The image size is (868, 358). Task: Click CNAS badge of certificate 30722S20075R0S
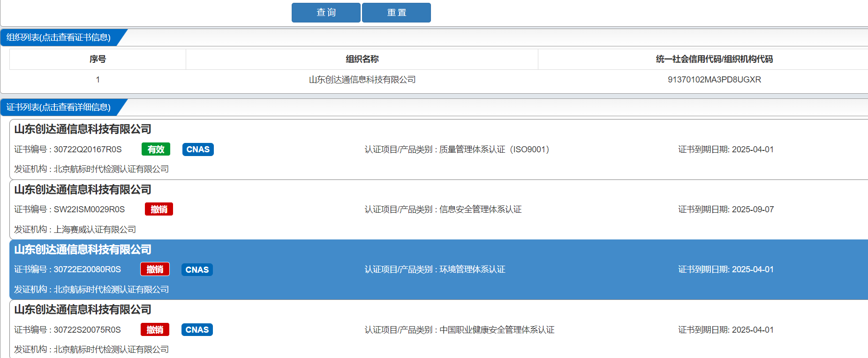coord(197,330)
